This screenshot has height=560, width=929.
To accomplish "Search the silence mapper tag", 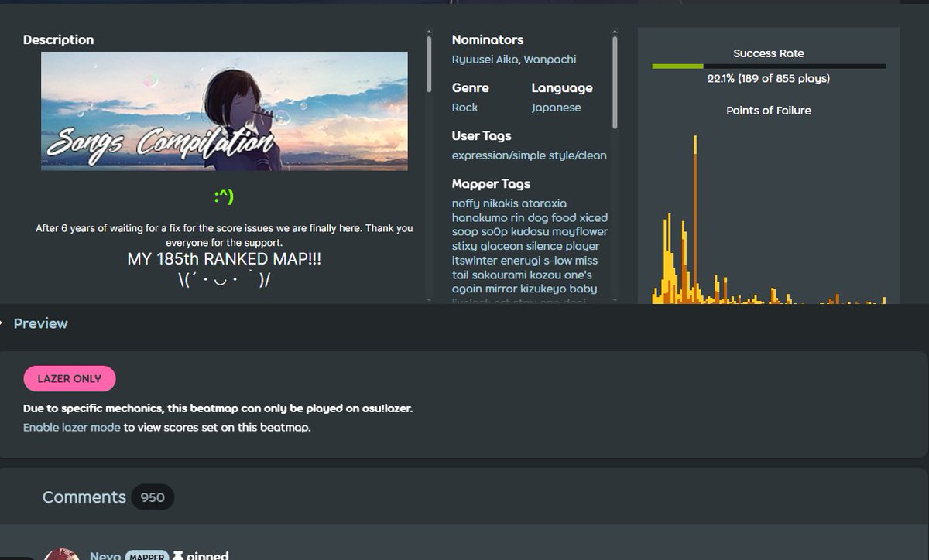I will click(x=544, y=247).
